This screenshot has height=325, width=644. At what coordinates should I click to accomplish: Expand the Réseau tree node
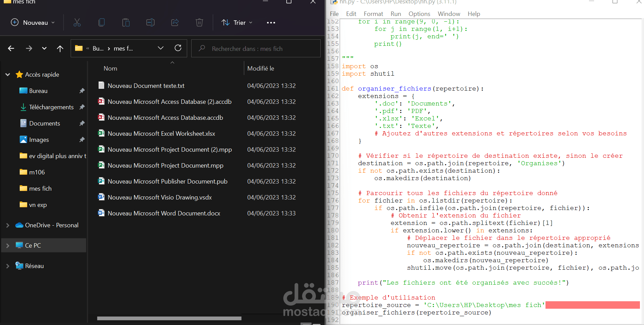8,266
